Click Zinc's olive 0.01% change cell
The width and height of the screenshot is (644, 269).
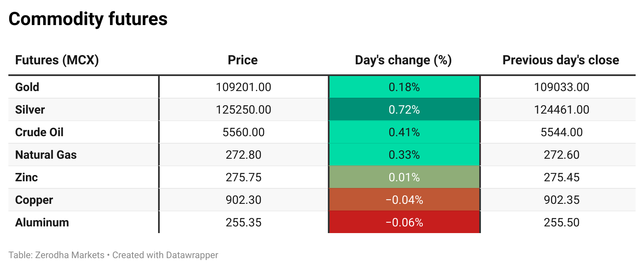point(404,178)
